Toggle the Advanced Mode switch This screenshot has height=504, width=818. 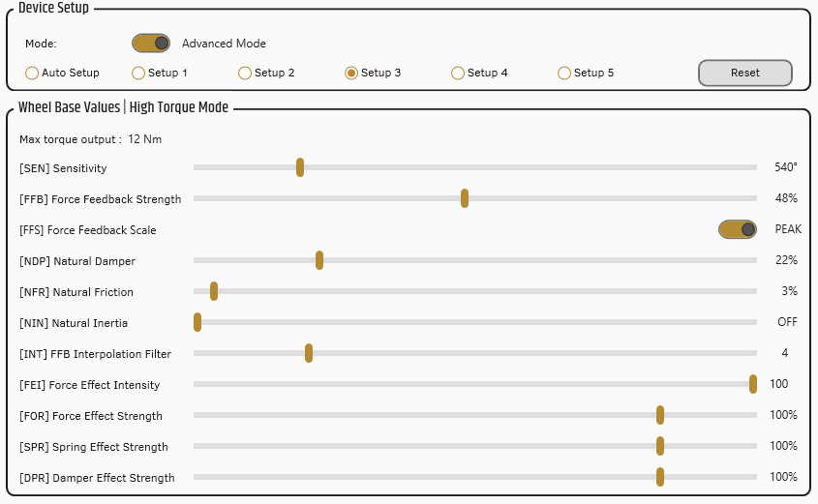tap(151, 44)
